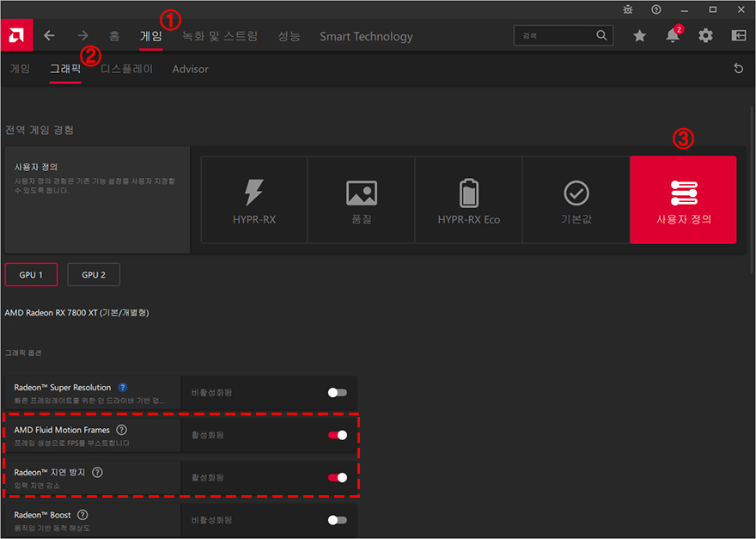Click the 그래픽 옵션 label

(23, 352)
